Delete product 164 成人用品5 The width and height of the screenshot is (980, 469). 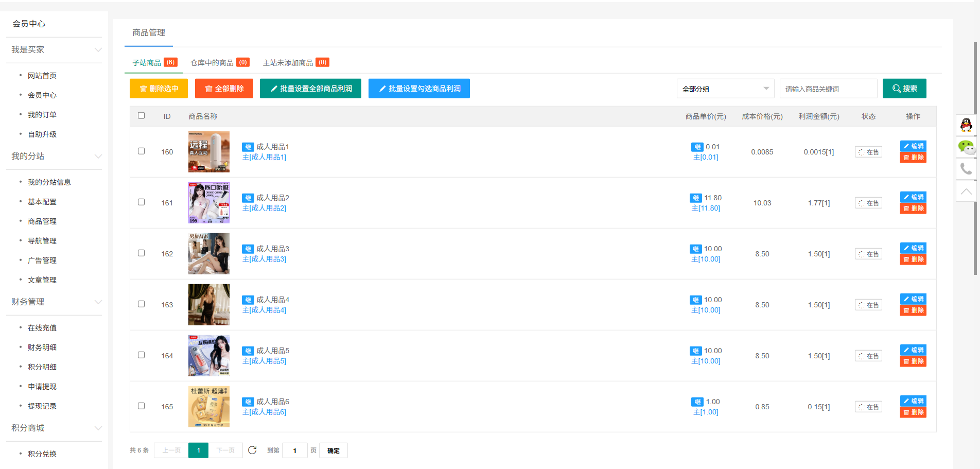[913, 361]
